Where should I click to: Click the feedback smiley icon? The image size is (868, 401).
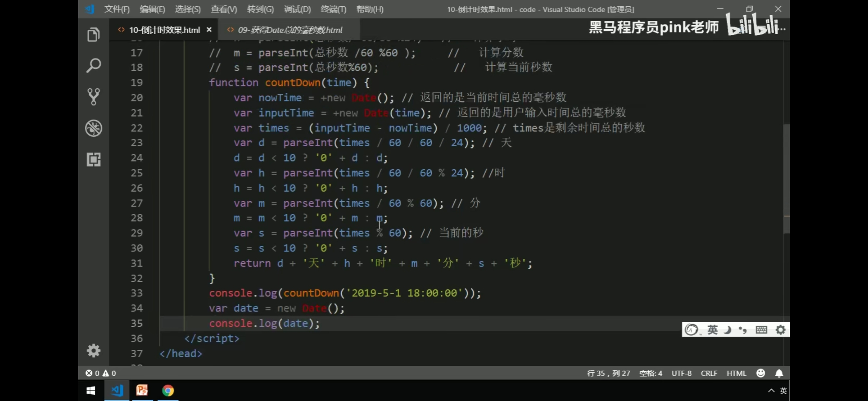pos(760,373)
